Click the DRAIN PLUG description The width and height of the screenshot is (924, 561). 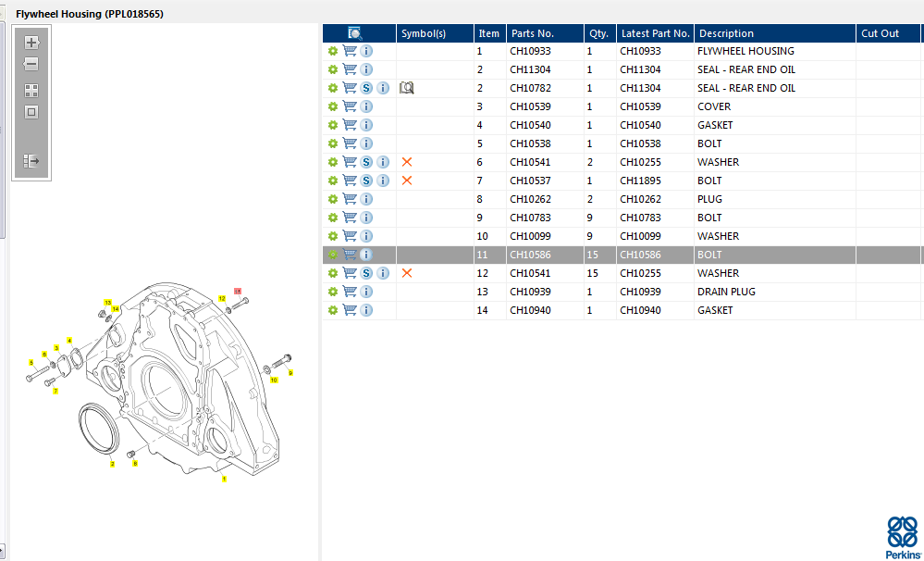[x=726, y=292]
